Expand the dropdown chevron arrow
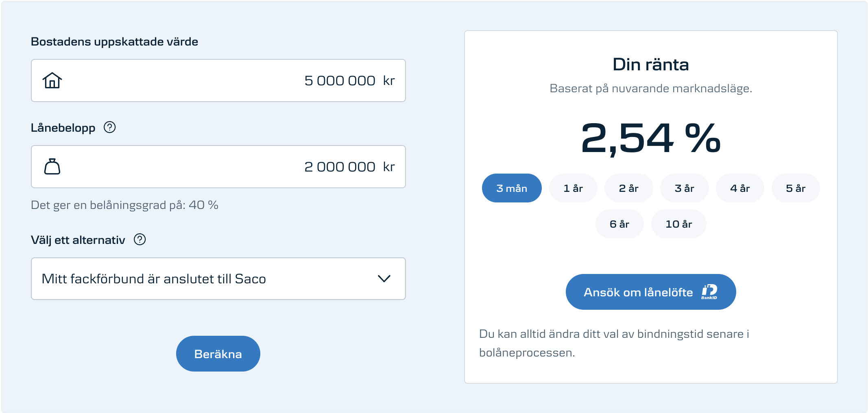This screenshot has width=868, height=413. (x=384, y=279)
